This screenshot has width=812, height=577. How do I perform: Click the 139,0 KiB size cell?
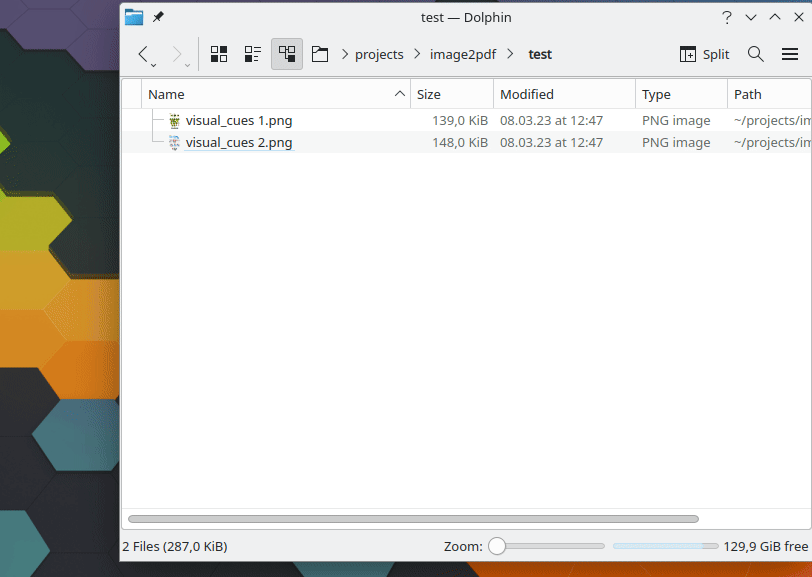click(460, 121)
